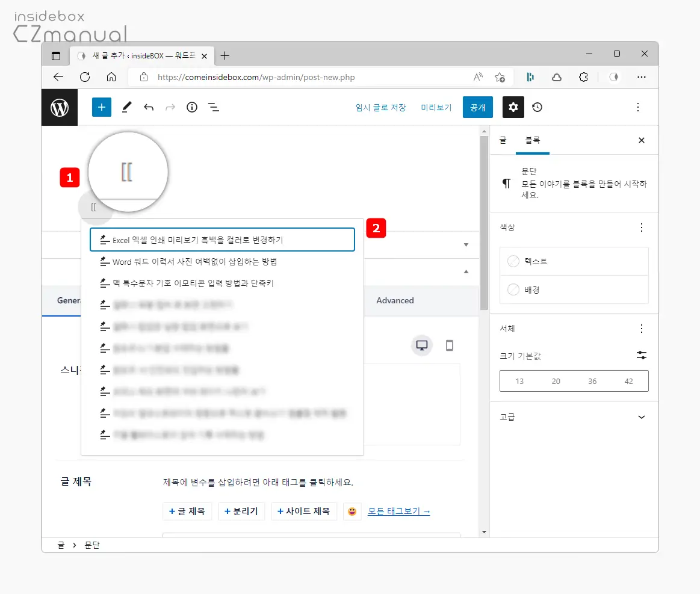The height and width of the screenshot is (594, 700).
Task: Toggle the settings gear sidebar
Action: pyautogui.click(x=513, y=107)
